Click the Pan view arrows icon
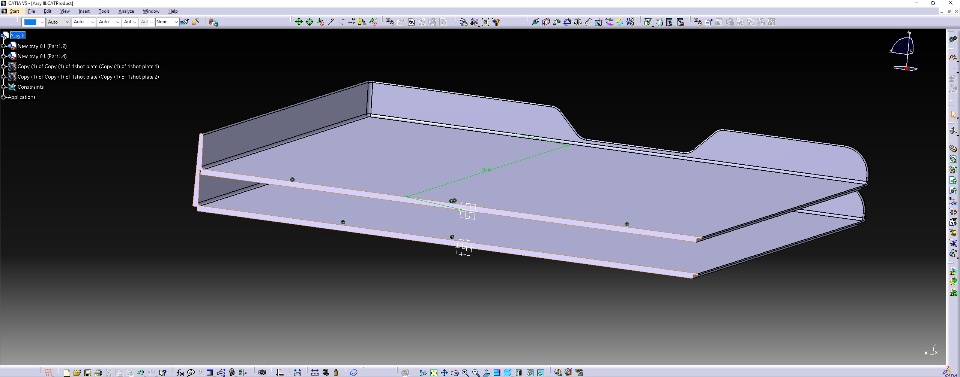 [x=443, y=372]
